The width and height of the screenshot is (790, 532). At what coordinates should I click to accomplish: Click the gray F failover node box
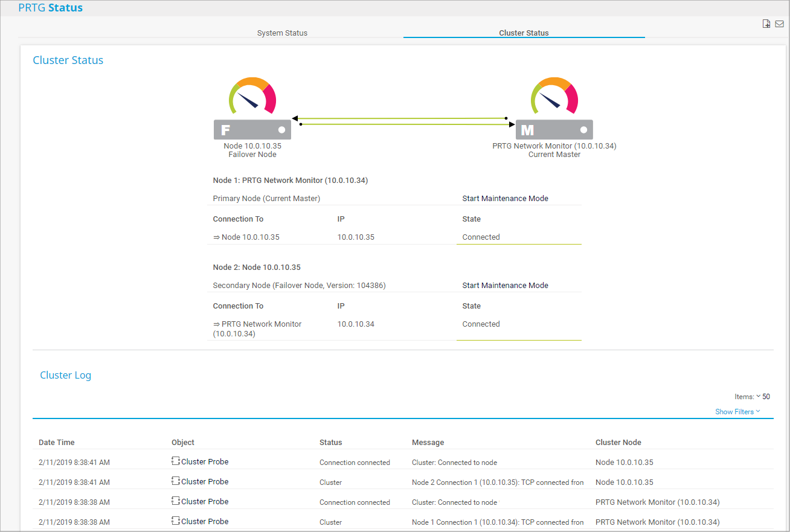pyautogui.click(x=252, y=130)
